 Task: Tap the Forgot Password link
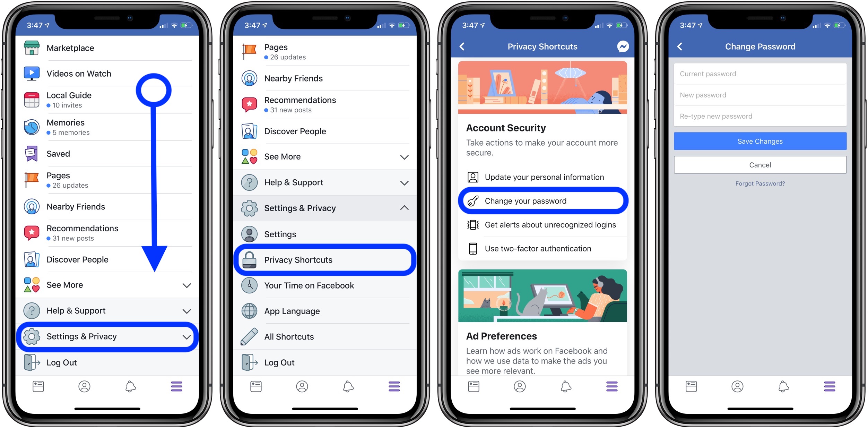pos(759,183)
